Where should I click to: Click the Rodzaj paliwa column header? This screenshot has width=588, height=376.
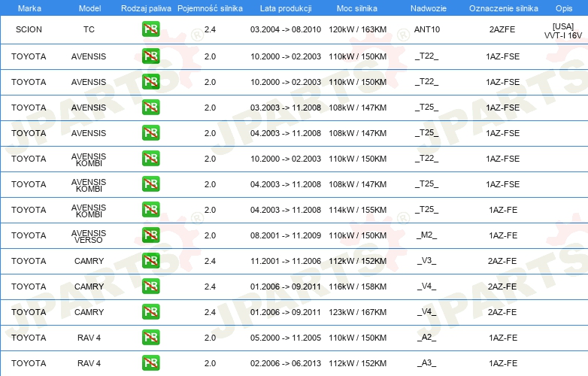146,8
